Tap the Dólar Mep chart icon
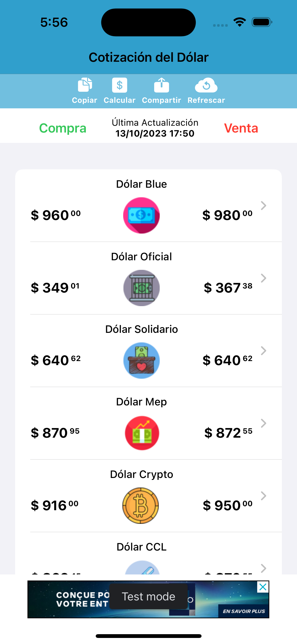 (142, 433)
